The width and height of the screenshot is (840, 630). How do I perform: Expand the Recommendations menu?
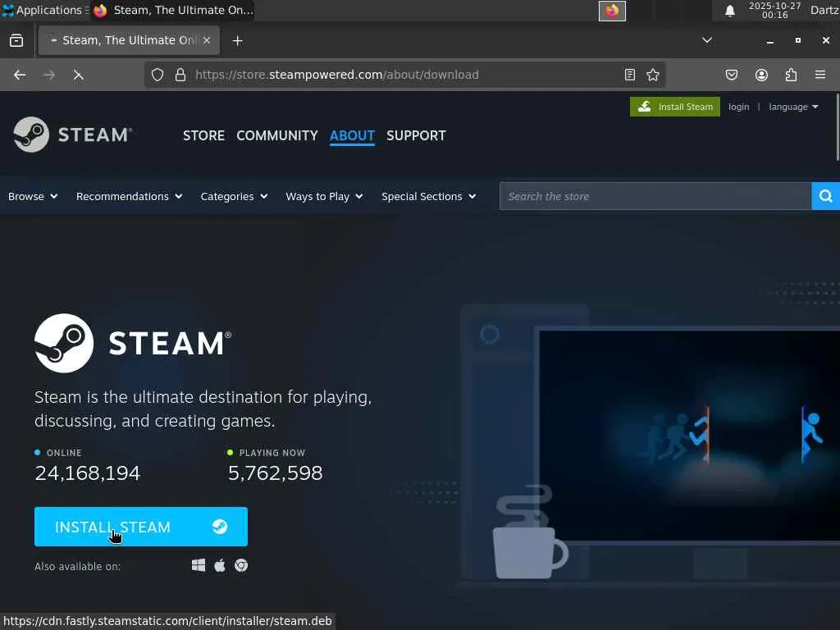pyautogui.click(x=129, y=197)
